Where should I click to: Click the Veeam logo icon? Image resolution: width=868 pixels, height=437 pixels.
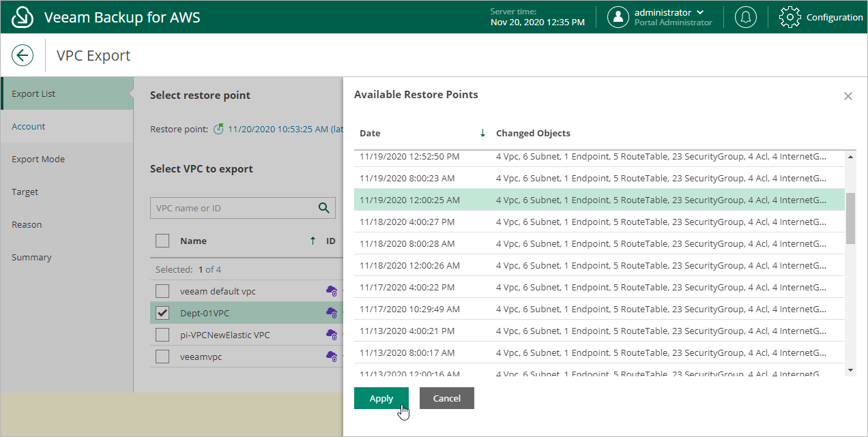pos(23,17)
